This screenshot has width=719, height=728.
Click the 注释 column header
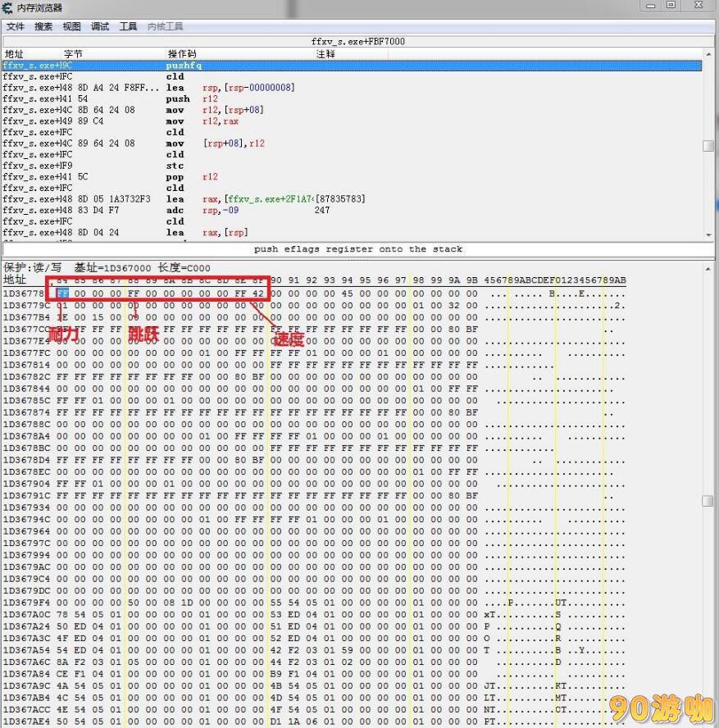click(325, 54)
